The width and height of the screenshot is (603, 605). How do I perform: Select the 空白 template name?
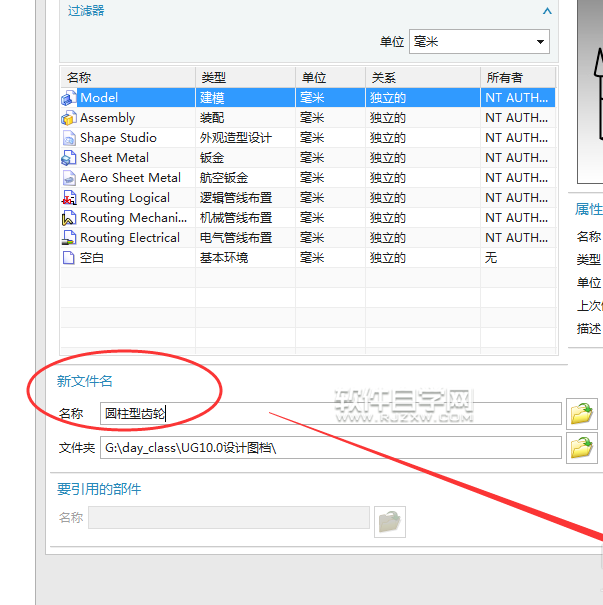click(91, 258)
